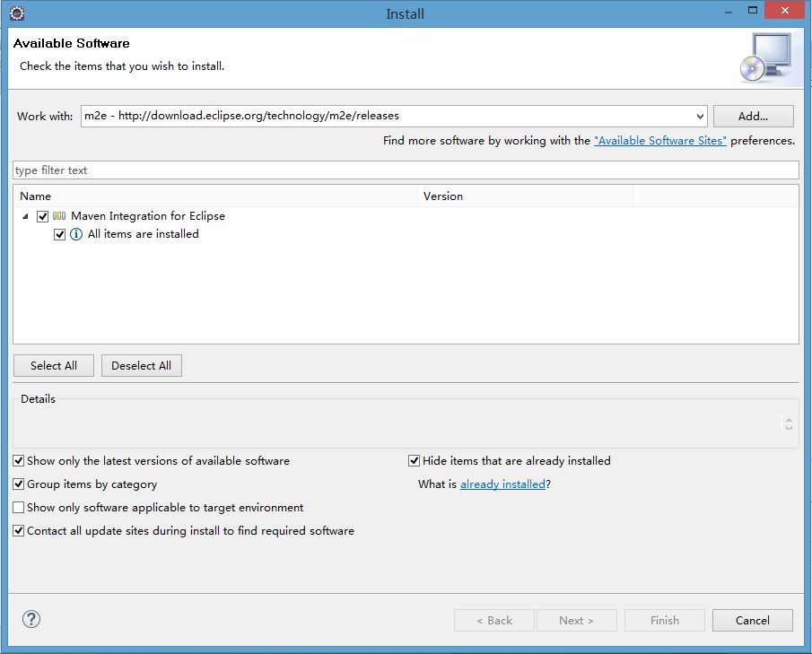Toggle Maven Integration for Eclipse checkbox

[x=42, y=216]
